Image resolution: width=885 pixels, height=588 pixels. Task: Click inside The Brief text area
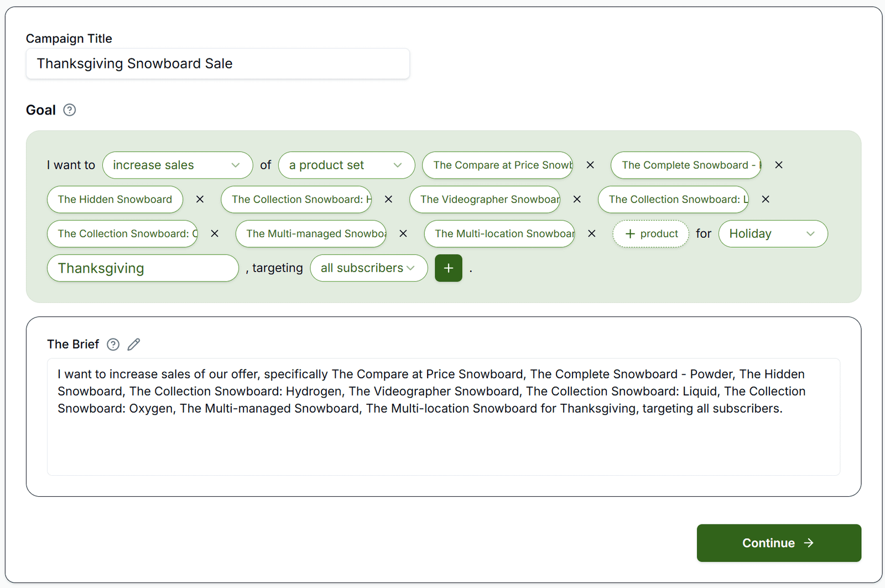pyautogui.click(x=444, y=417)
